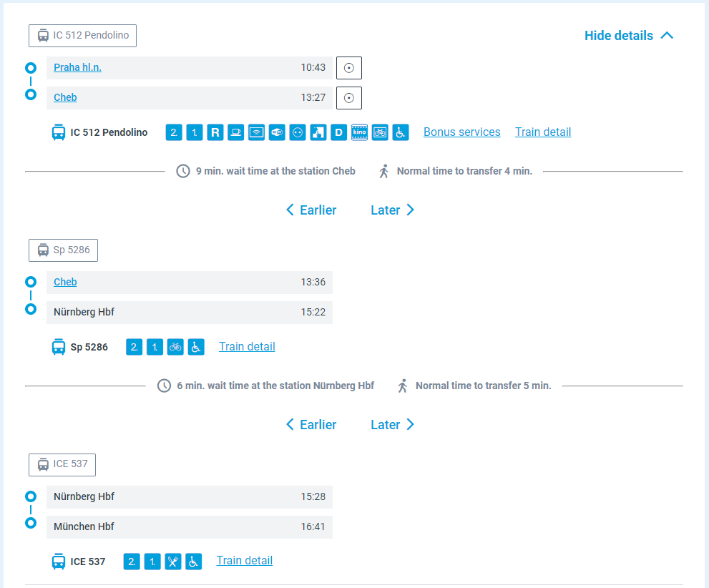Click the 1st class icon for IC 512 Pendolino
Viewport: 709px width, 588px height.
coord(195,132)
